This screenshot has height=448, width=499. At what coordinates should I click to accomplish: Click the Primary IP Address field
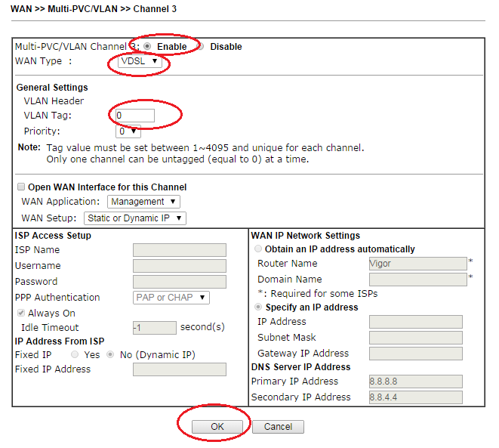click(415, 382)
